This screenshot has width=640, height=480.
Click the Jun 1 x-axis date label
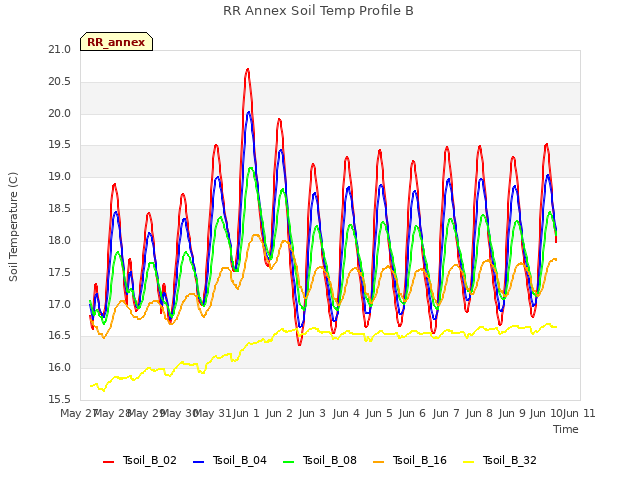point(246,414)
